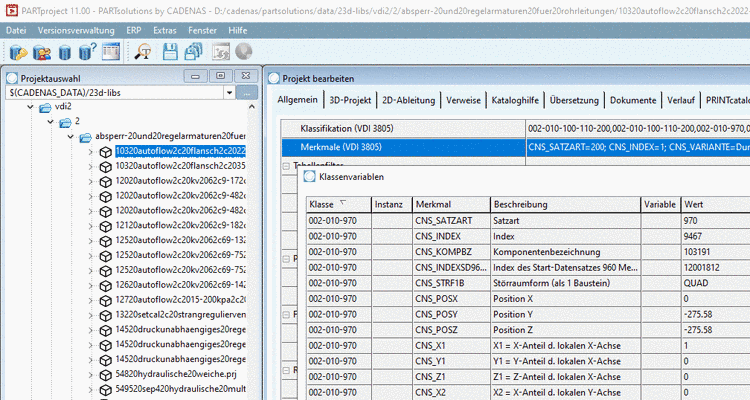Collapse the tree node named 2
750x400 pixels.
[x=51, y=122]
